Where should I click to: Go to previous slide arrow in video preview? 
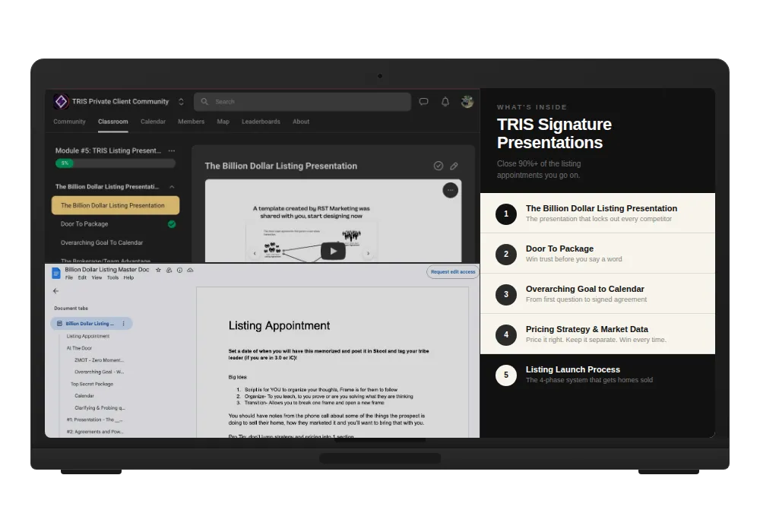pyautogui.click(x=255, y=253)
